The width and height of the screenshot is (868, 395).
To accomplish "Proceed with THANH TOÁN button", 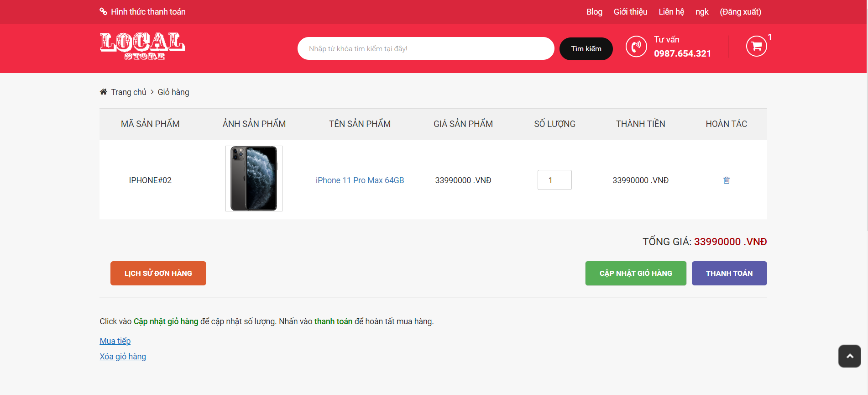I will (729, 273).
